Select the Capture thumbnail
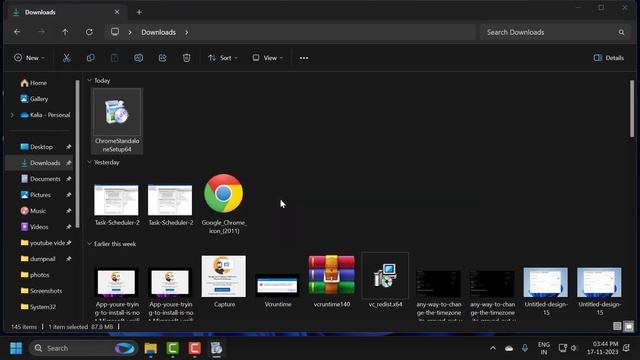640x360 pixels. [224, 282]
